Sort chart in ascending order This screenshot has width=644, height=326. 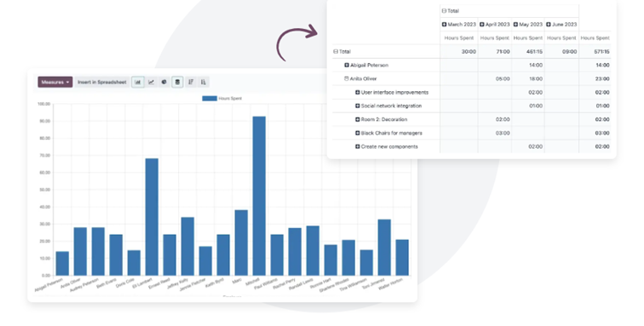click(204, 82)
